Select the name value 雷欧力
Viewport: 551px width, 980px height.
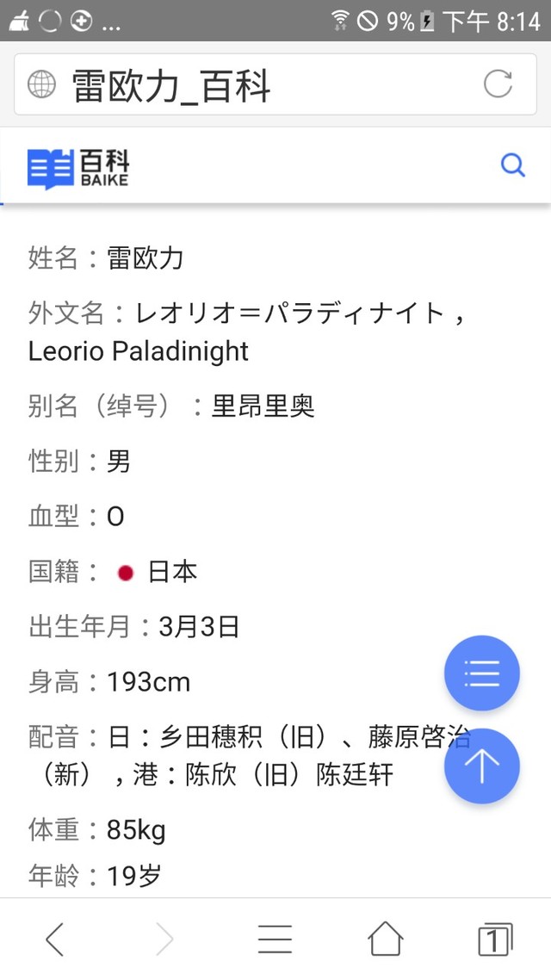[145, 257]
